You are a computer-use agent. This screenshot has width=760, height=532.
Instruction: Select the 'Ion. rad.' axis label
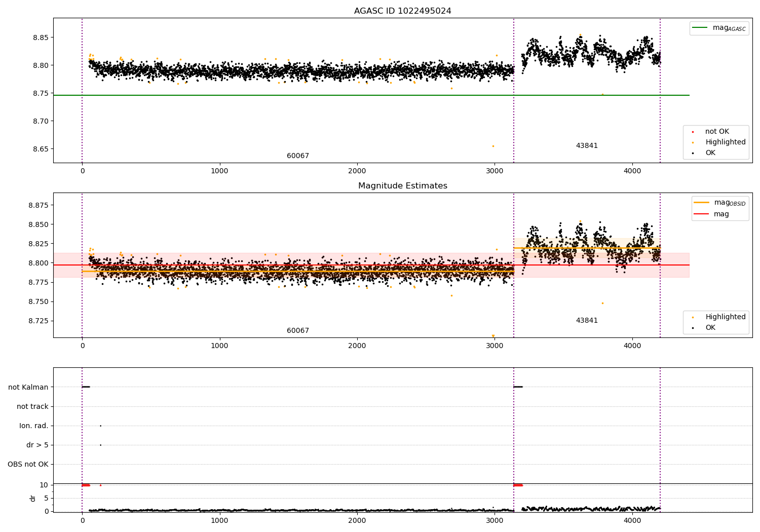click(34, 426)
